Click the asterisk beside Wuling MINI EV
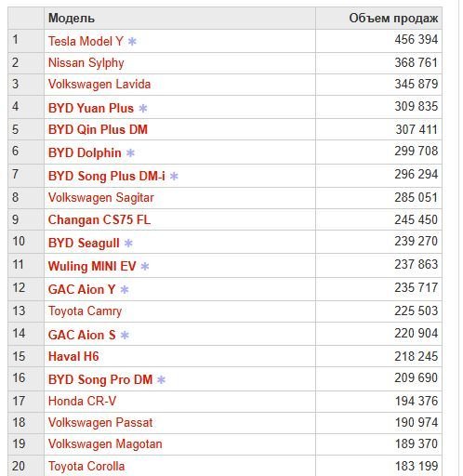The height and width of the screenshot is (476, 463). coord(145,266)
